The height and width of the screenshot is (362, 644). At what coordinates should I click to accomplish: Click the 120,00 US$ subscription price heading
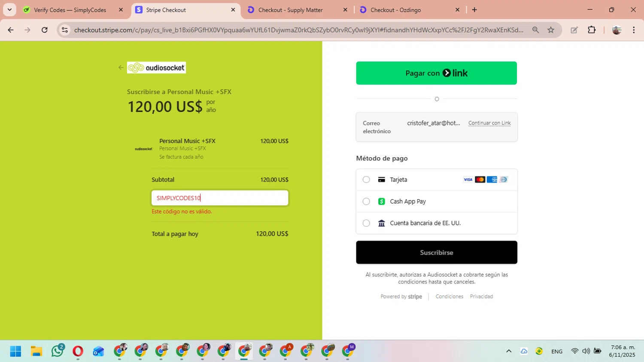click(164, 106)
